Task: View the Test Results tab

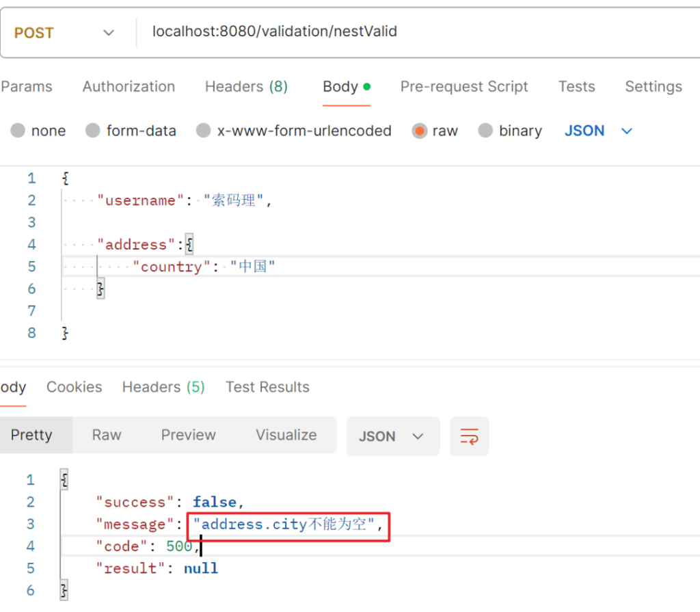Action: pos(267,387)
